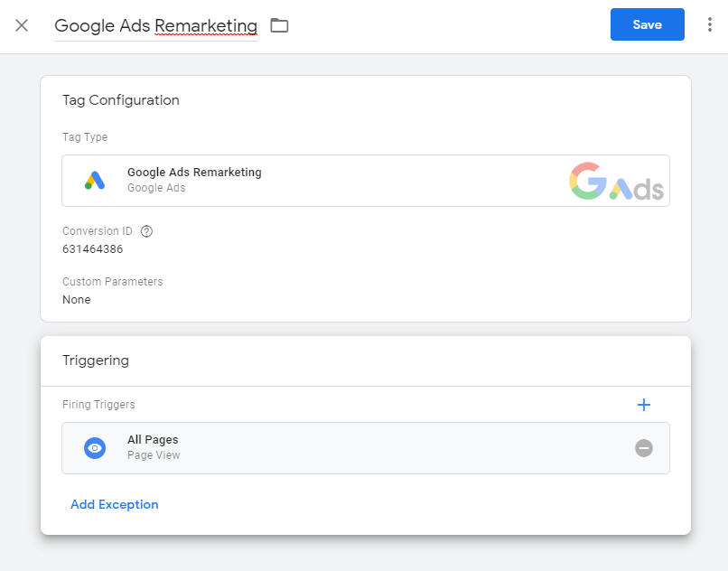Click the Google Ads logo icon in Tag Type

pos(95,181)
